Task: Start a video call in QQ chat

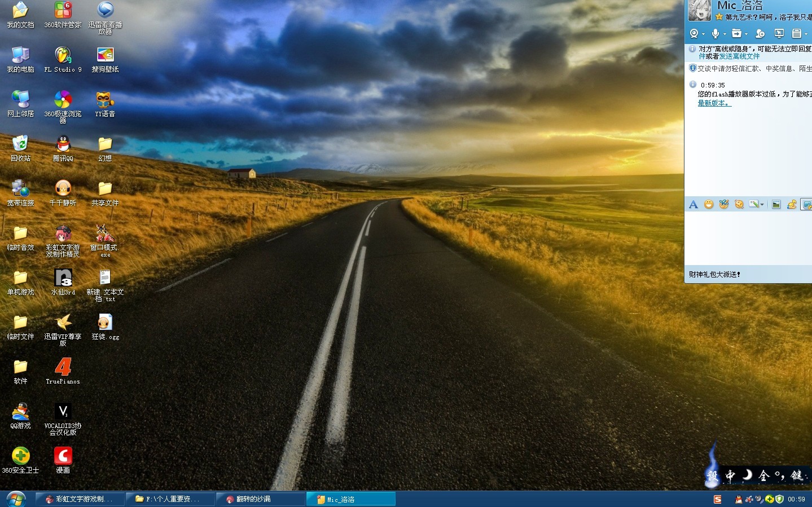Action: click(x=694, y=34)
